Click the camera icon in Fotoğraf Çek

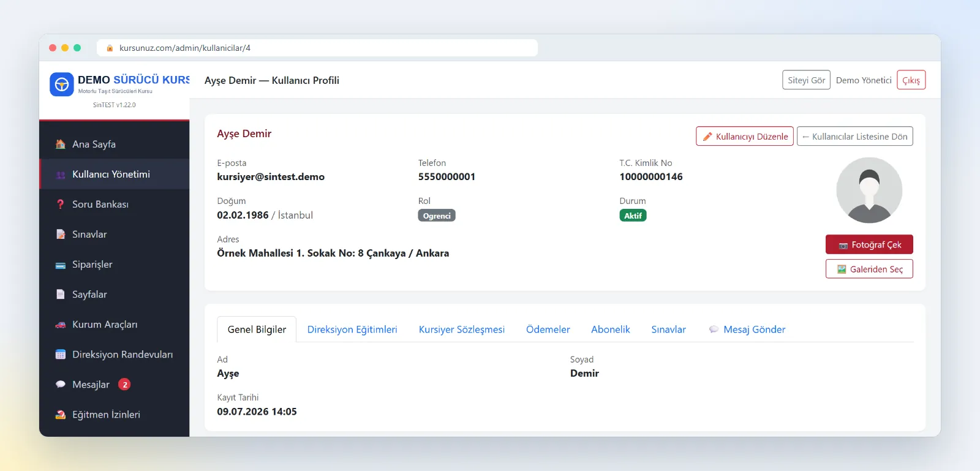843,245
